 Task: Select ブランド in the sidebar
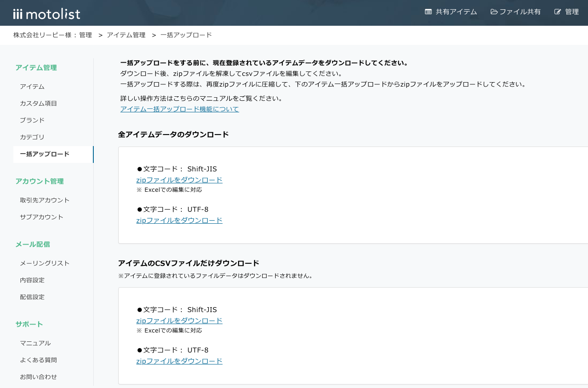(32, 120)
